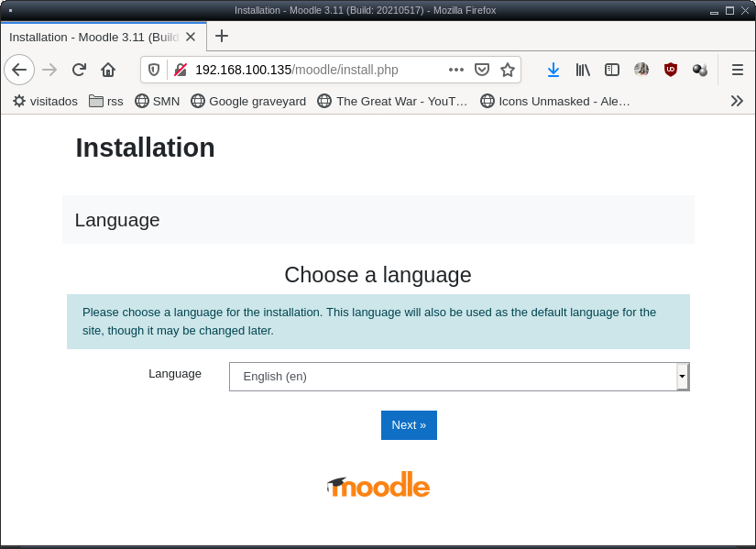Click the Language dropdown arrow button
The width and height of the screenshot is (756, 549).
682,377
